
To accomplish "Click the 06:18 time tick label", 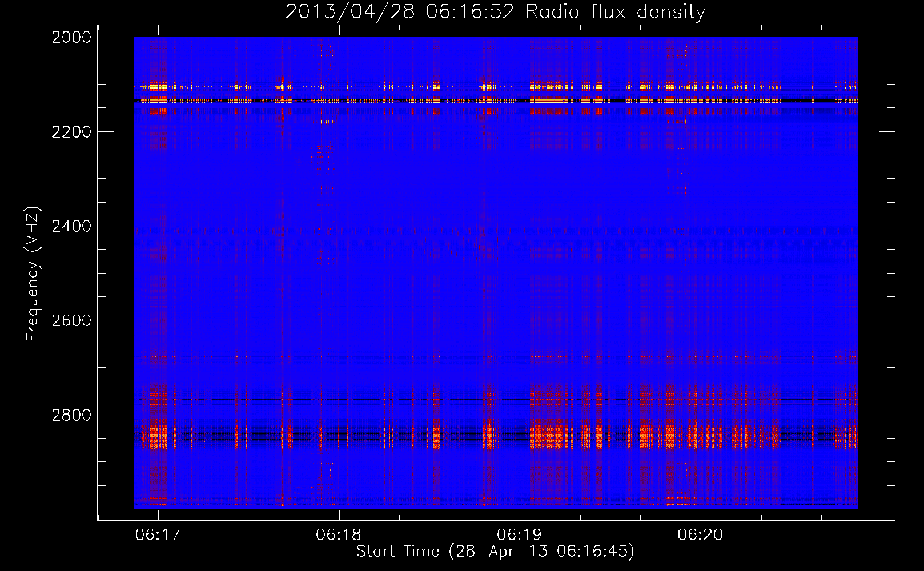I will (339, 534).
